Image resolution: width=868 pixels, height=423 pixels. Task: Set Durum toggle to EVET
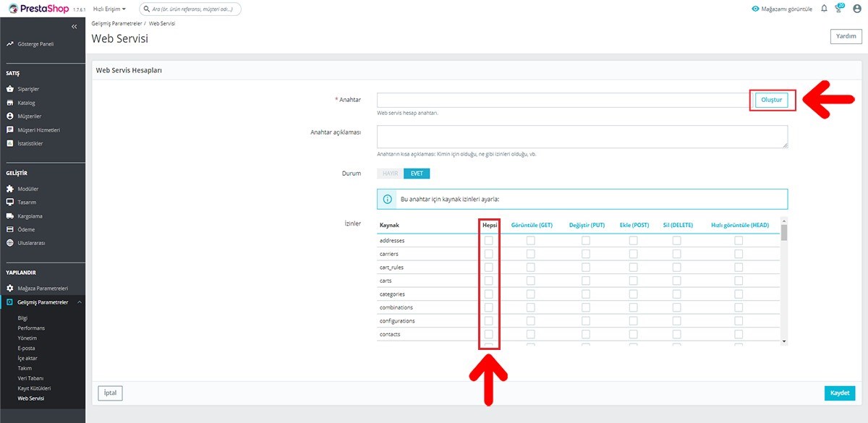coord(417,174)
